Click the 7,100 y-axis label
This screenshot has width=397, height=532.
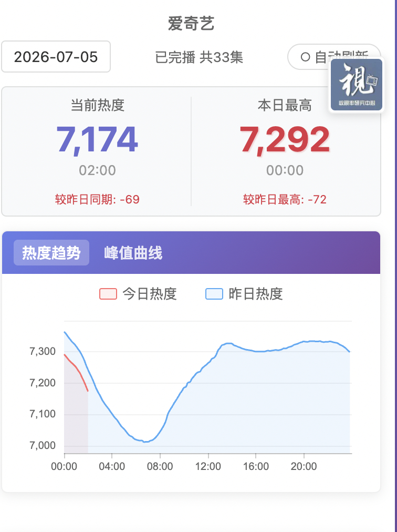click(x=43, y=414)
